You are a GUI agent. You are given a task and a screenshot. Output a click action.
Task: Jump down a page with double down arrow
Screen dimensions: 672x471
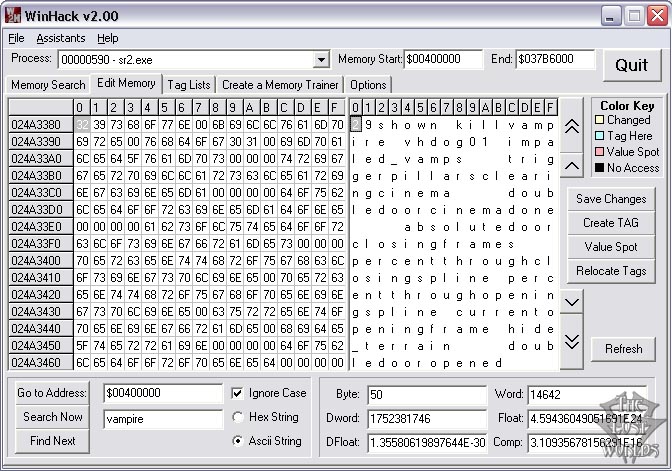572,342
